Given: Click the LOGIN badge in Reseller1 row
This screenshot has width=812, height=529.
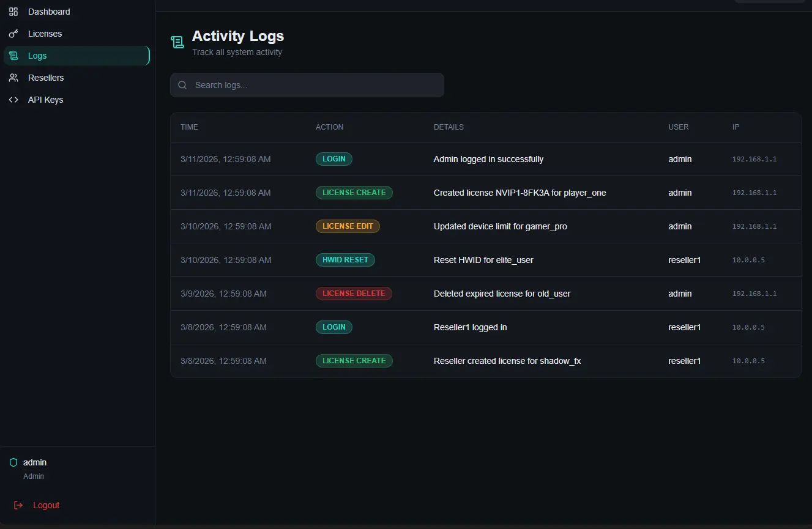Looking at the screenshot, I should tap(334, 327).
